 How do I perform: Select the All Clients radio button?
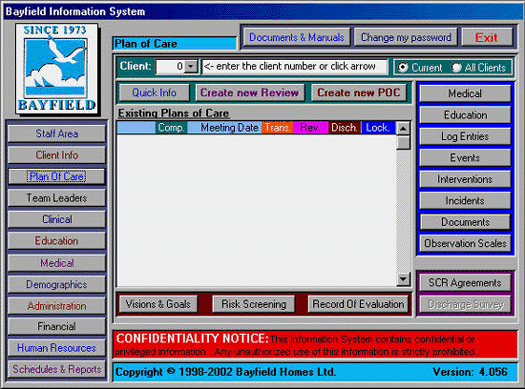pos(456,67)
